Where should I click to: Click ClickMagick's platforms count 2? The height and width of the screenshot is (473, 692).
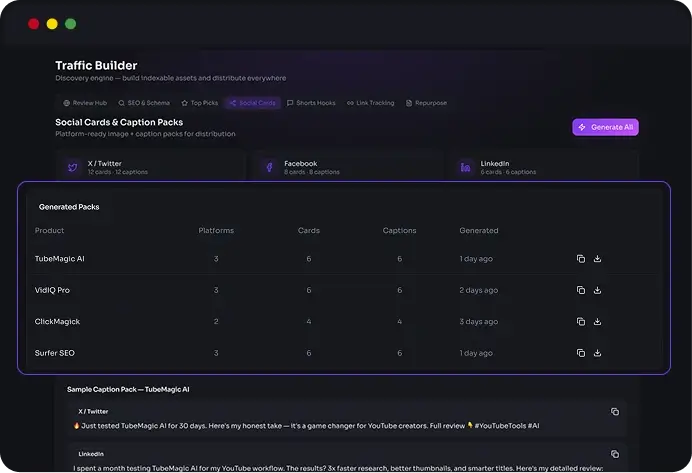[216, 321]
